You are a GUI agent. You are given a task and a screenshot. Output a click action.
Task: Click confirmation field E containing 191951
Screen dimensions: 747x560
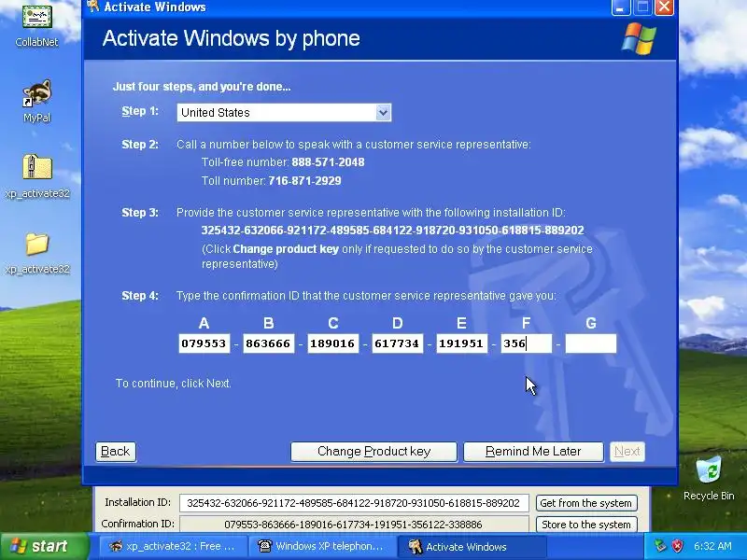(461, 343)
